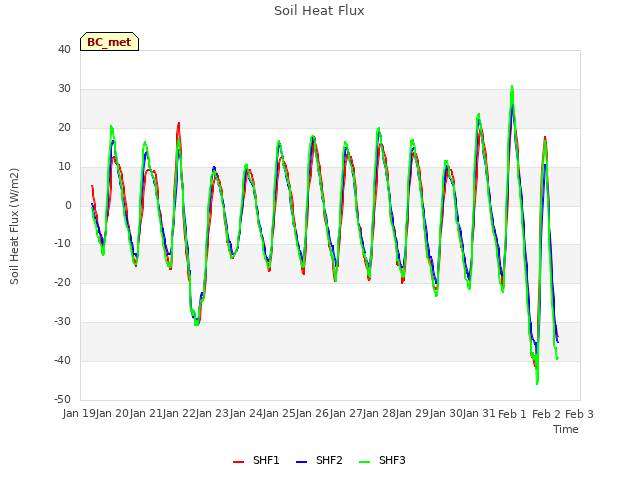Click the green SHF3 legend color marker
This screenshot has height=480, width=640.
coord(364,462)
